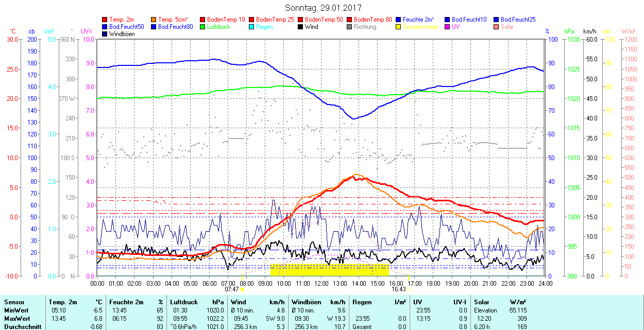Click the cyan Regen legend swatch
The image size is (644, 330).
tap(251, 27)
